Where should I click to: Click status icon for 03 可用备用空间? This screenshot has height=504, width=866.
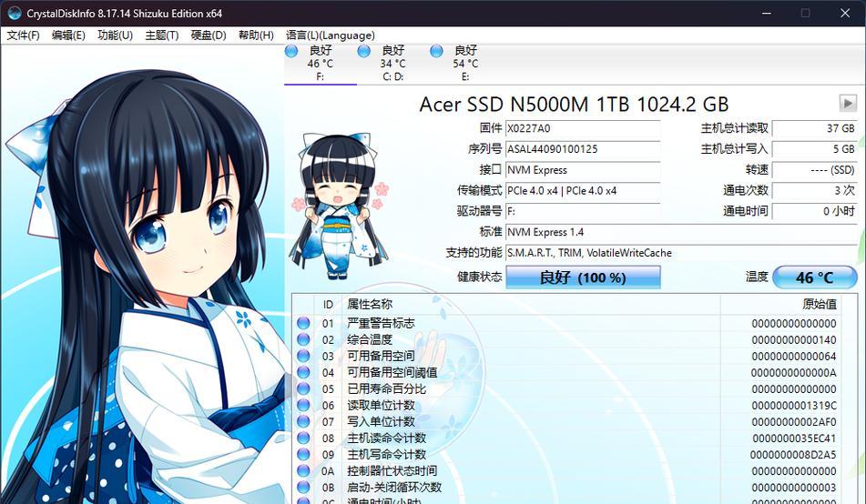303,356
